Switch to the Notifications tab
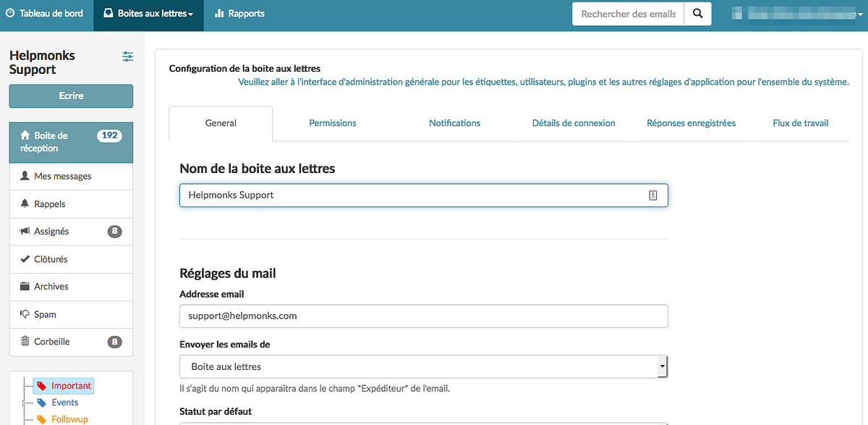 tap(455, 123)
